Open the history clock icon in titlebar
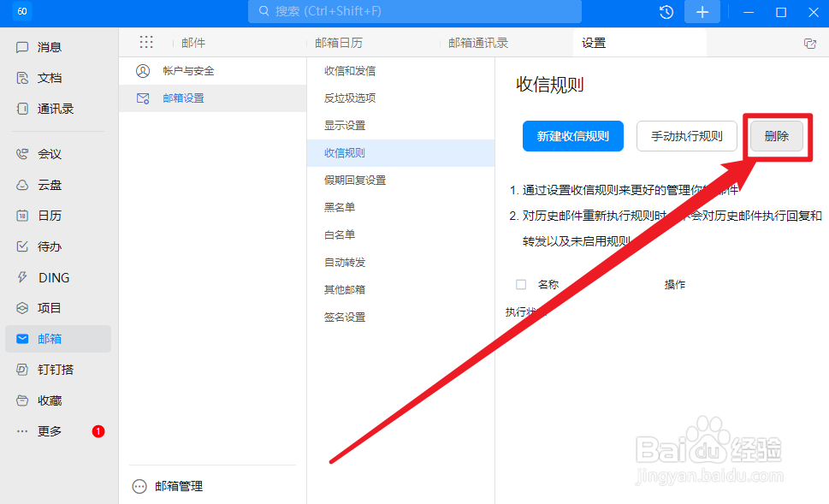This screenshot has width=829, height=504. (x=666, y=12)
